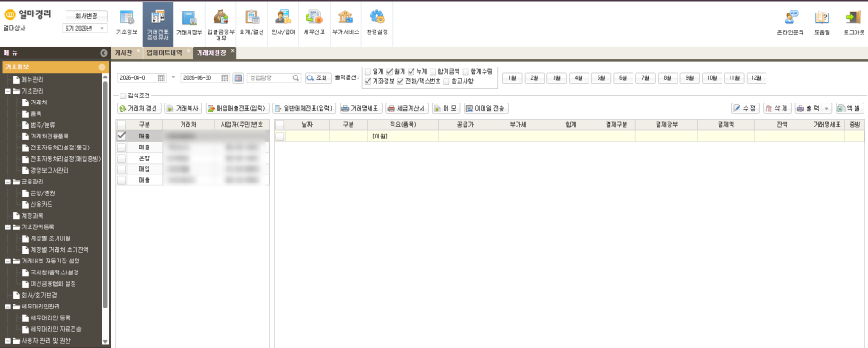868x348 pixels.
Task: Click the 조회 search button
Action: pos(318,78)
